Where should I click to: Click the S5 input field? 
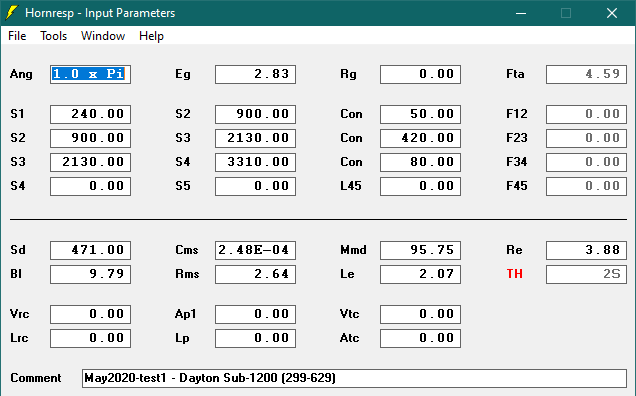point(256,186)
